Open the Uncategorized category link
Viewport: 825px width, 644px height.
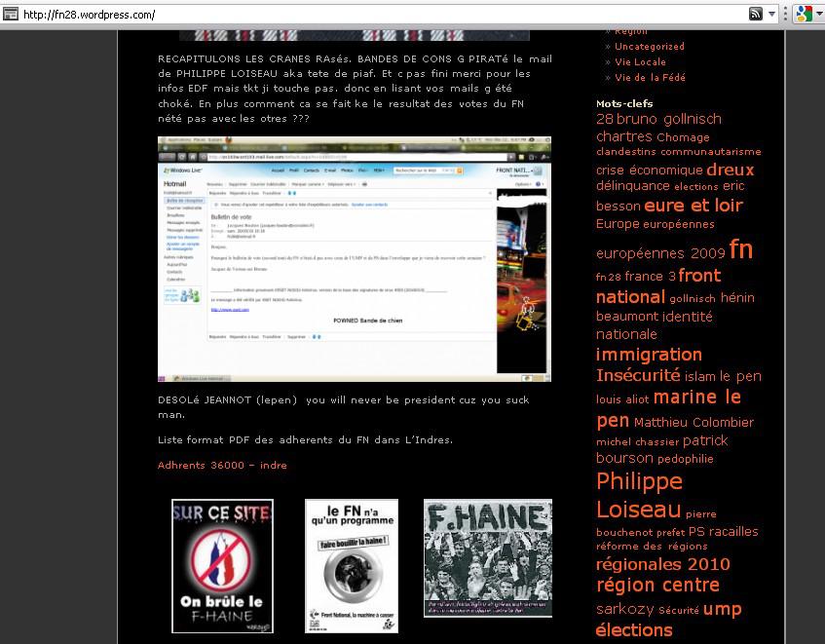(x=649, y=46)
